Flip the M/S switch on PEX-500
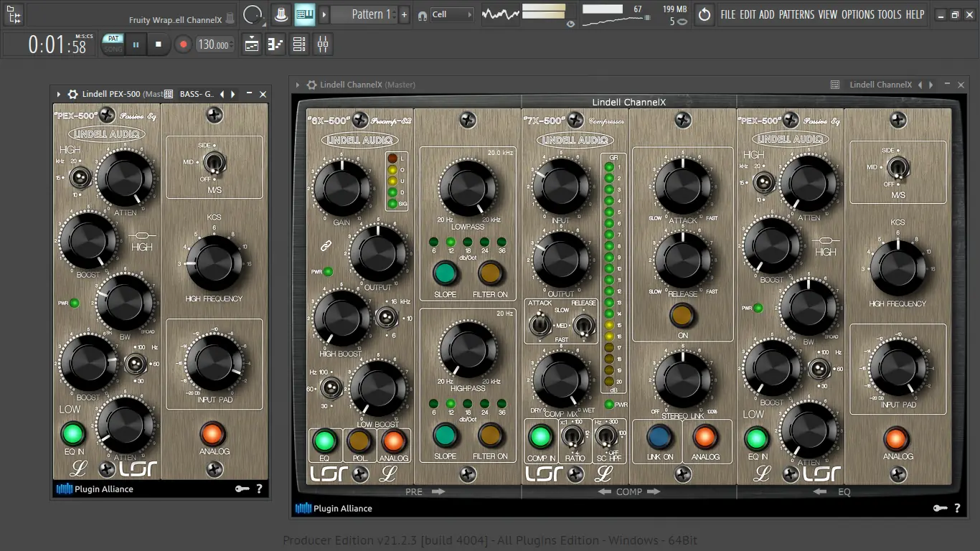Image resolution: width=980 pixels, height=551 pixels. tap(215, 164)
